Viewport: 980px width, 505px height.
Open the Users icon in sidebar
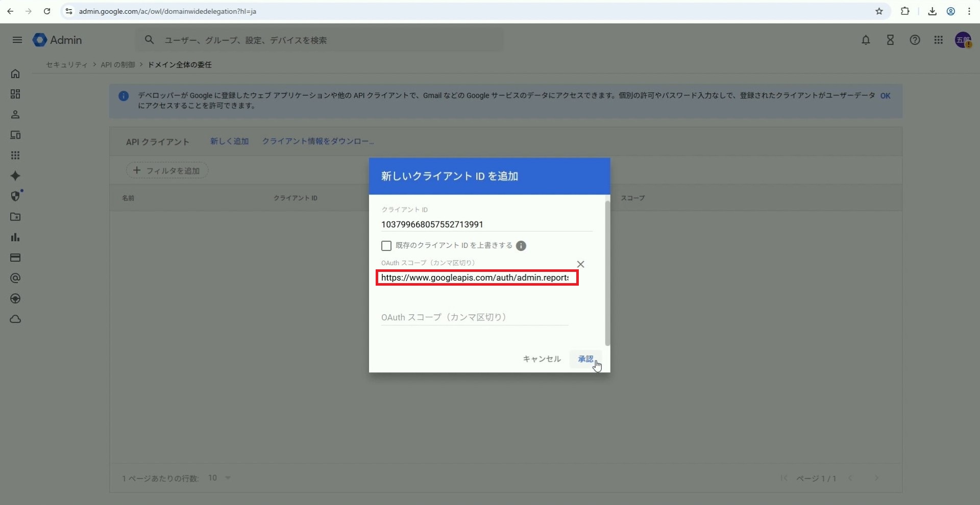(x=15, y=114)
